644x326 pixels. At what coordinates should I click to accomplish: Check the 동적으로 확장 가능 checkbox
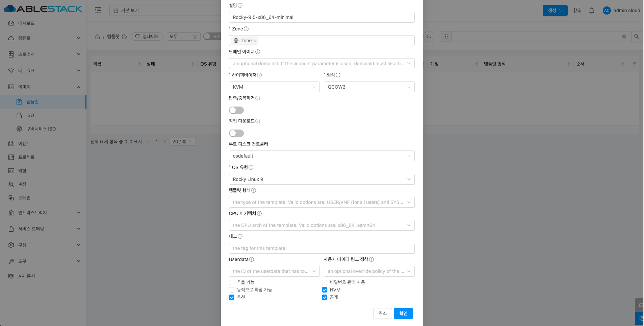click(x=232, y=290)
